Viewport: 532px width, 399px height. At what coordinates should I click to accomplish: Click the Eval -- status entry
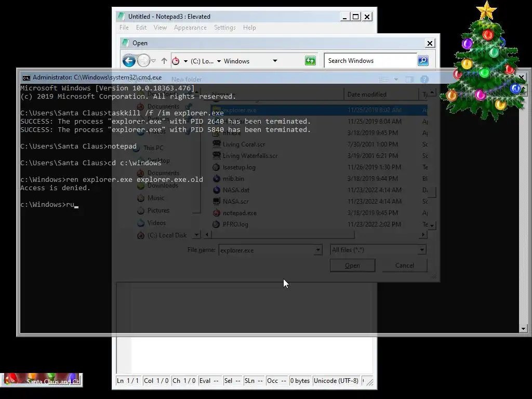point(209,381)
